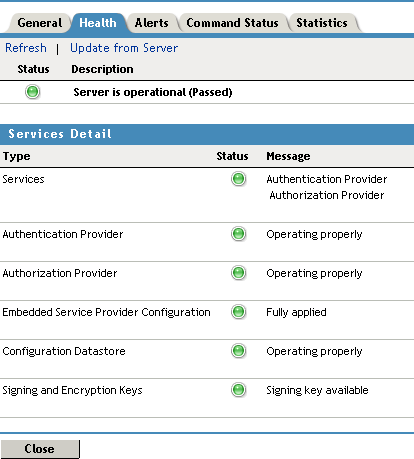Select the Health tab

click(98, 23)
